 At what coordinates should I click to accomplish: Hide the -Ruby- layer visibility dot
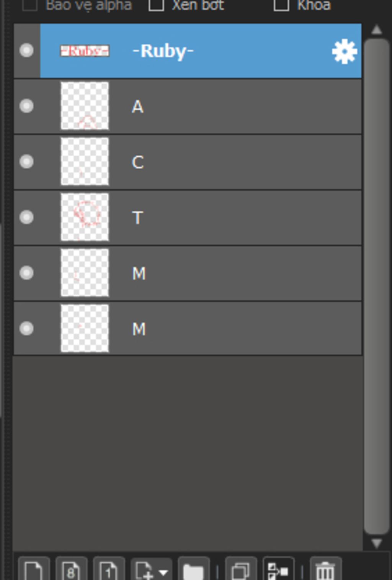click(26, 51)
